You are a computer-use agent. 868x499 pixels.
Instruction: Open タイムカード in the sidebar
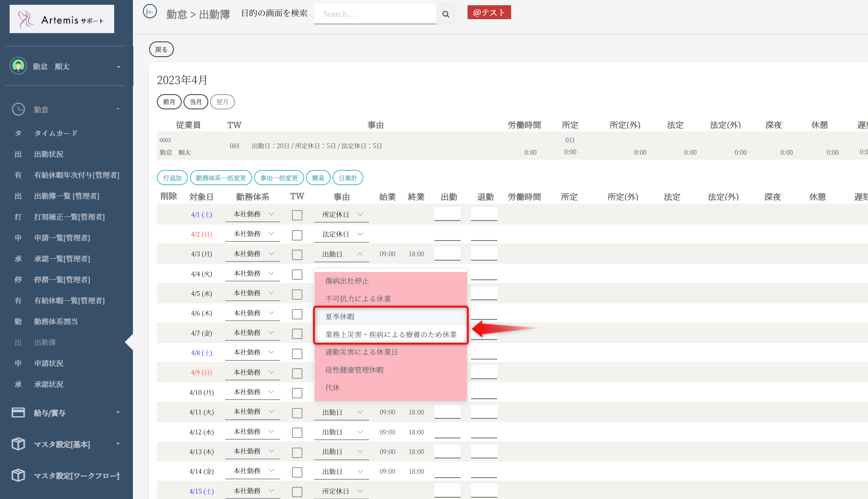pyautogui.click(x=56, y=133)
